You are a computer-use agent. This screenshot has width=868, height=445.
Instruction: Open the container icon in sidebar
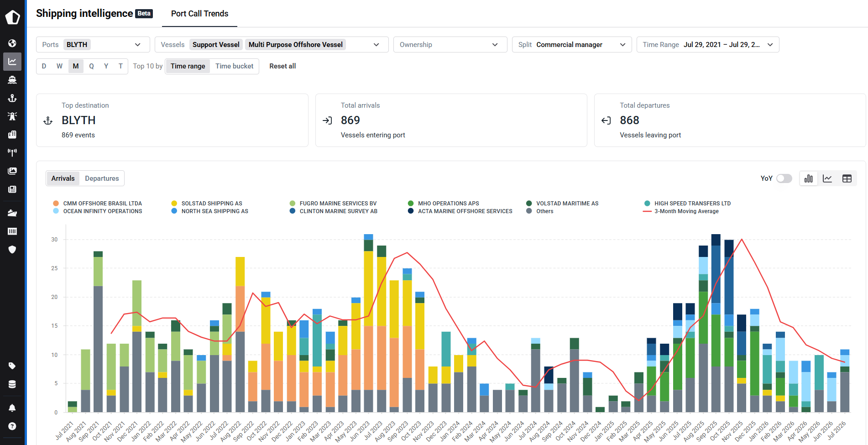[12, 231]
